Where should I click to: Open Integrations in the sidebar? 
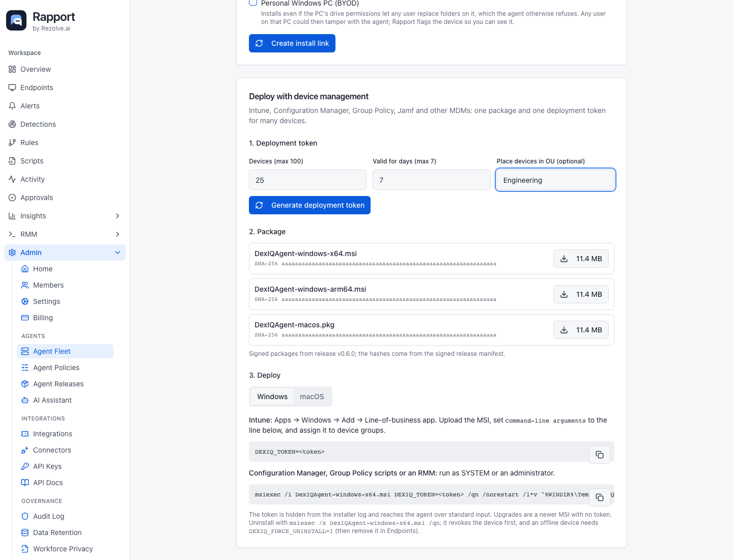pyautogui.click(x=65, y=434)
